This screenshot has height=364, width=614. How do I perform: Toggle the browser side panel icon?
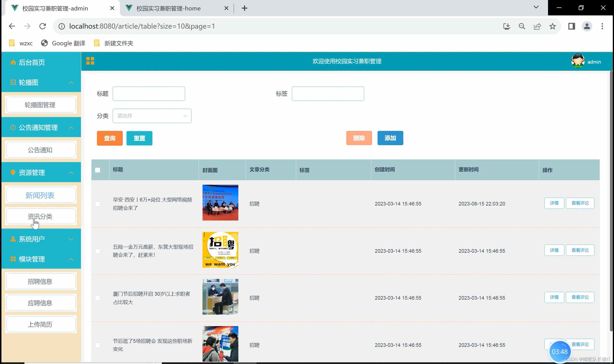click(572, 26)
